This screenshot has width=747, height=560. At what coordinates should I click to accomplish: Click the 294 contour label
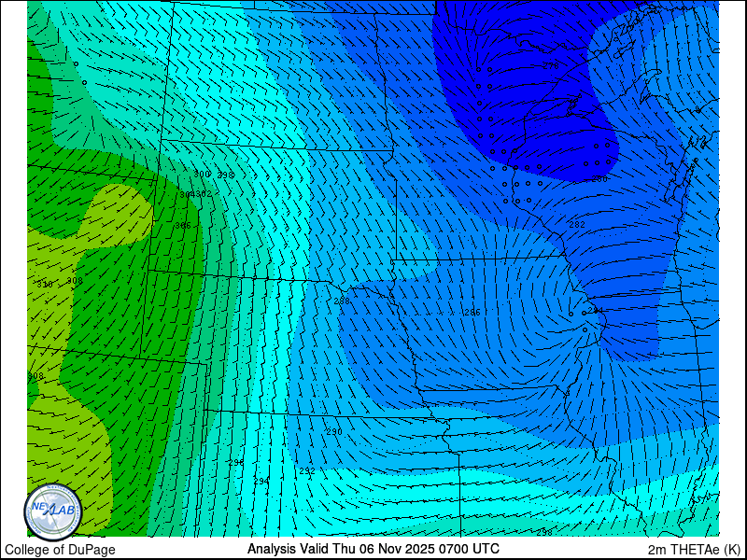click(261, 482)
